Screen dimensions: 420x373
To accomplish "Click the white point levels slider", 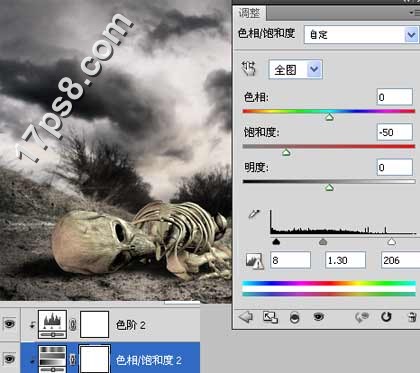I will (392, 242).
